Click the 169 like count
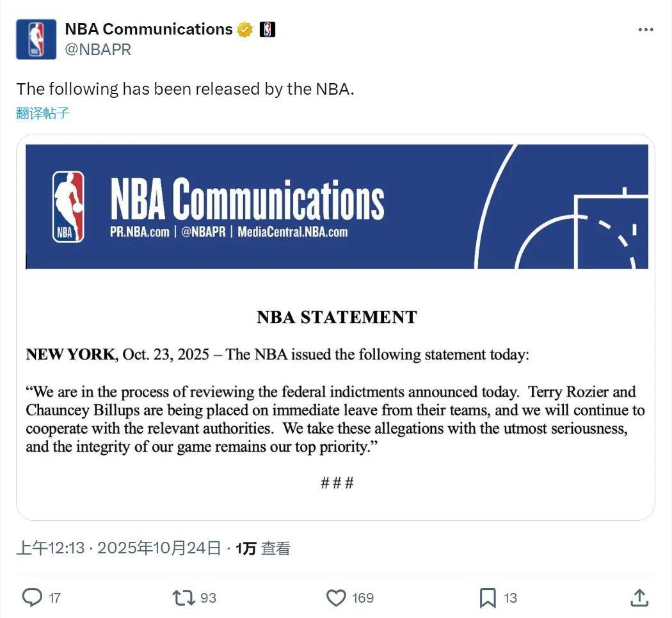This screenshot has height=618, width=672. 362,598
